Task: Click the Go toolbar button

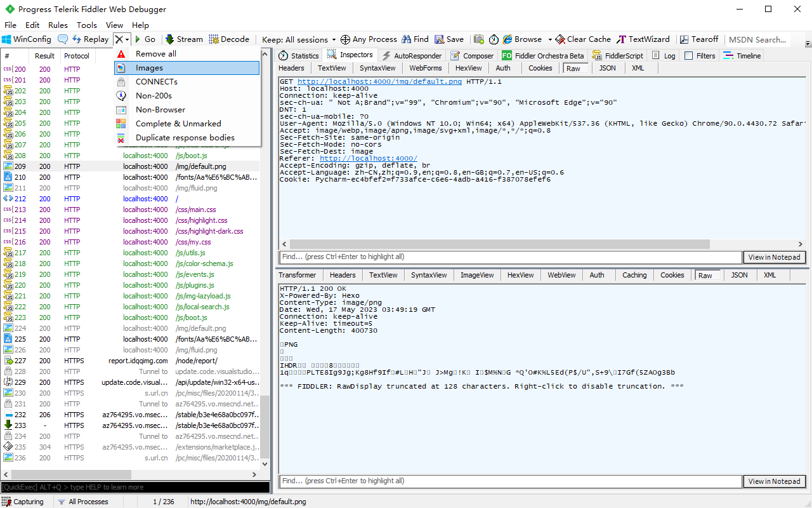Action: [x=145, y=39]
